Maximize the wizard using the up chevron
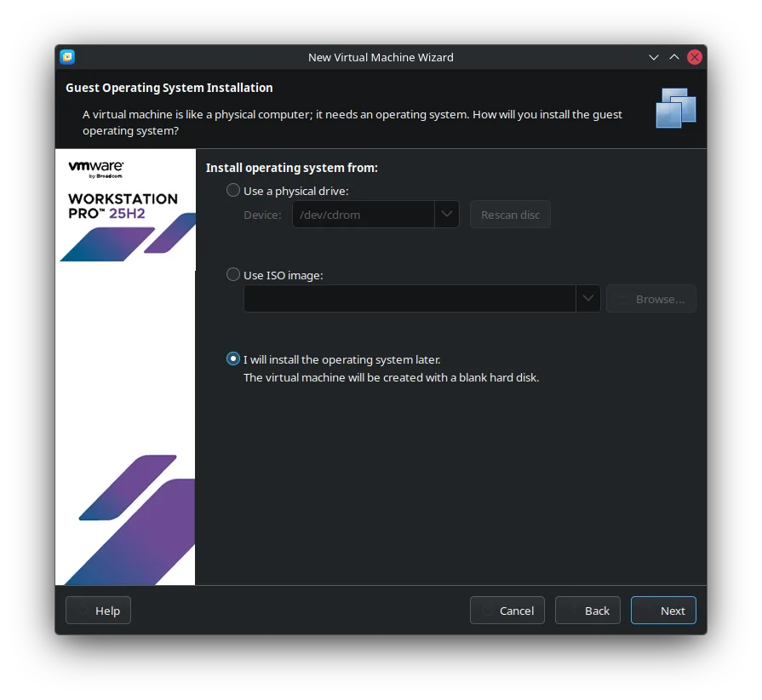This screenshot has width=762, height=700. click(x=674, y=57)
